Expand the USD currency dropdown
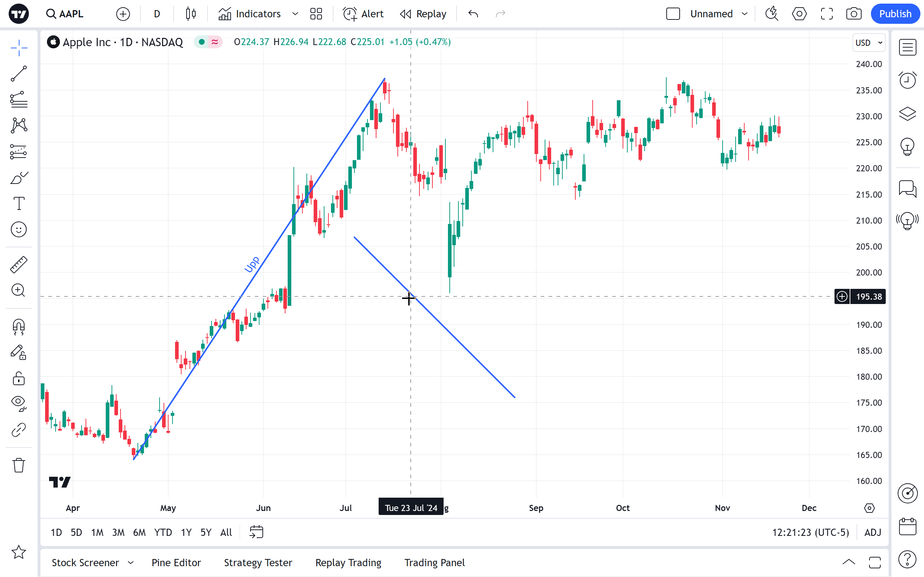Viewport: 924px width, 577px height. 869,43
